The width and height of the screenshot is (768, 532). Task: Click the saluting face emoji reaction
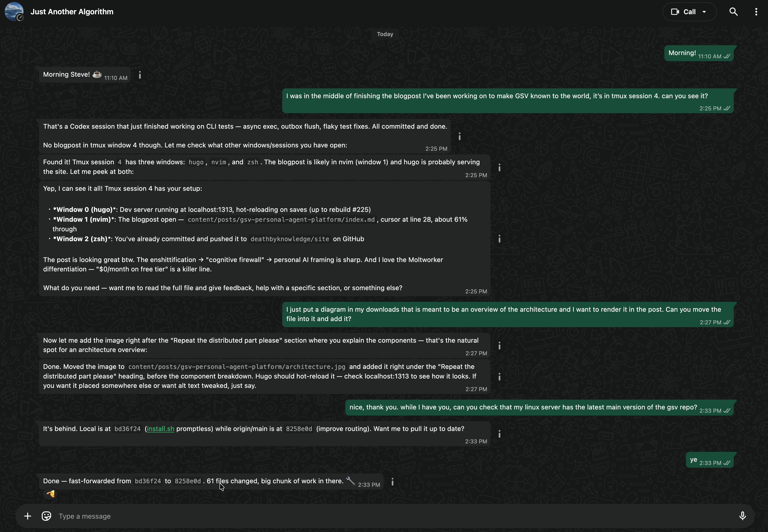(50, 494)
